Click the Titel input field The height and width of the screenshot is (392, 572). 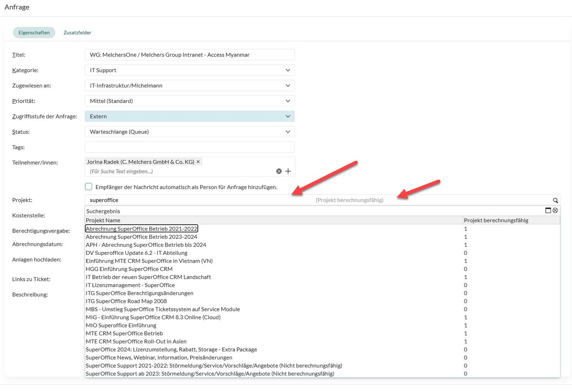point(189,55)
